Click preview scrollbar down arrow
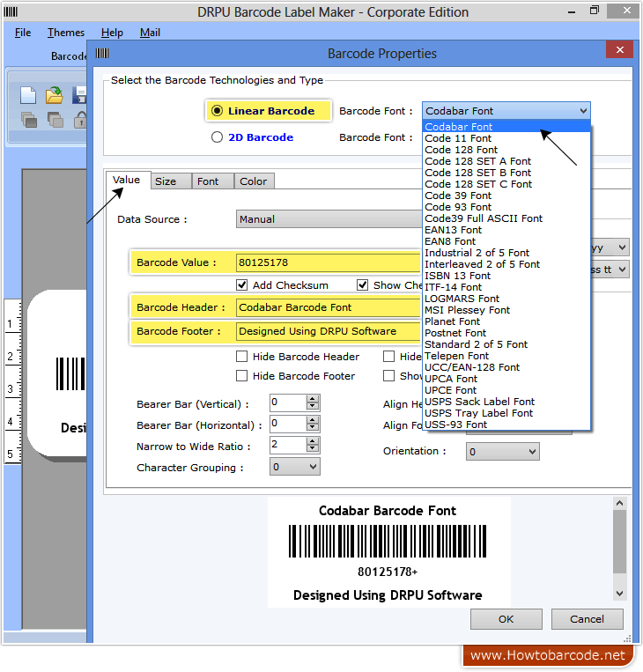The width and height of the screenshot is (643, 672). click(x=619, y=594)
